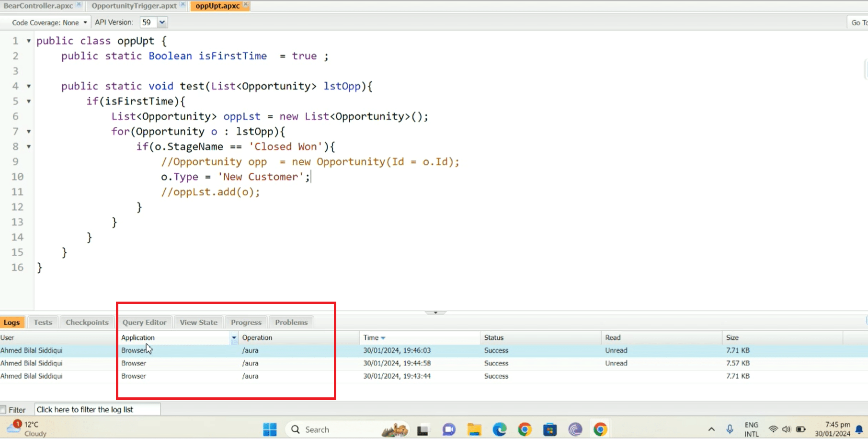Collapse the bottom panel with the divider arrow
The height and width of the screenshot is (439, 868).
click(x=435, y=312)
